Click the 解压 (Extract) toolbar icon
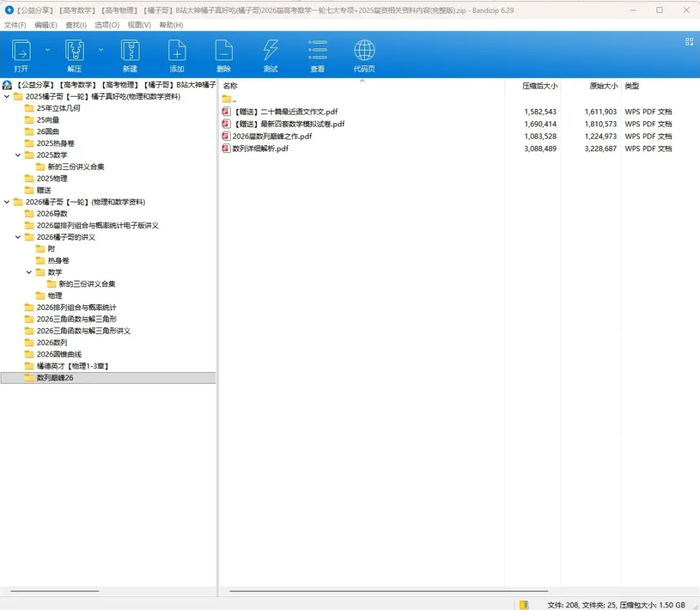The image size is (700, 610). [75, 51]
